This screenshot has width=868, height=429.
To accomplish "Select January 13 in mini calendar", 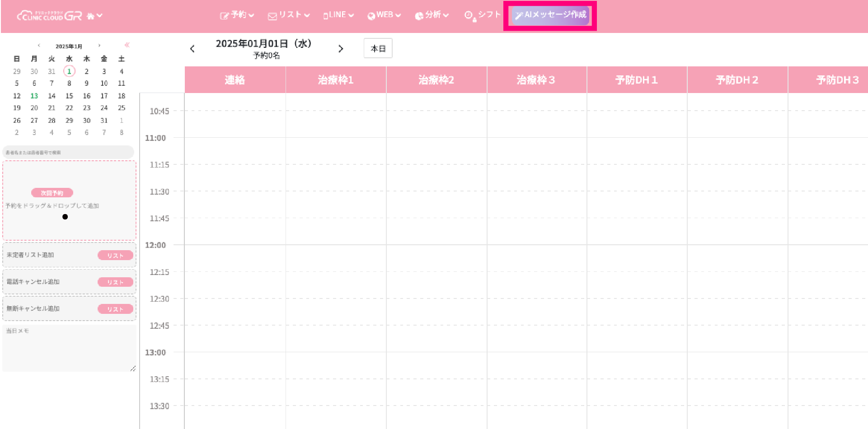I will (x=34, y=96).
